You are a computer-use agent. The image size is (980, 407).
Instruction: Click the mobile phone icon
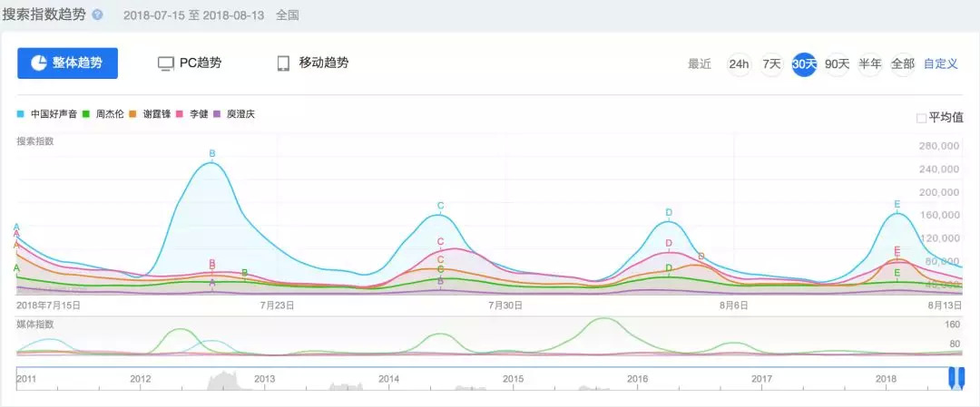(283, 63)
